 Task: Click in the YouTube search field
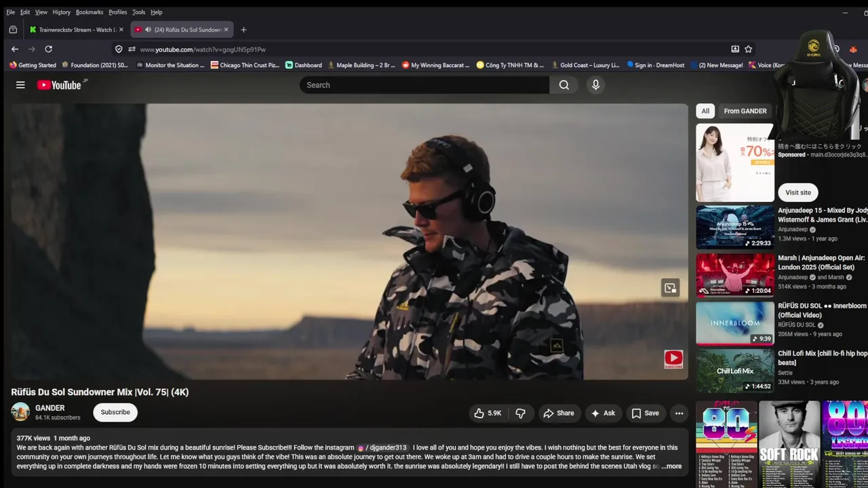[425, 85]
